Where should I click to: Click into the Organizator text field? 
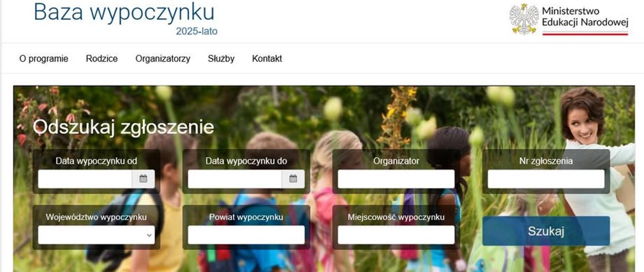pos(396,179)
